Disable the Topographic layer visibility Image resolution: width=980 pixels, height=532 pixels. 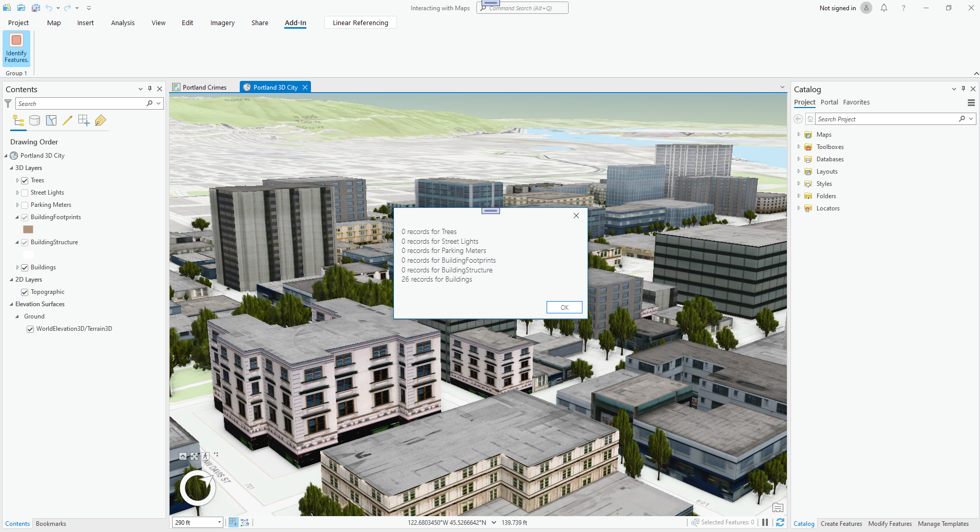25,292
